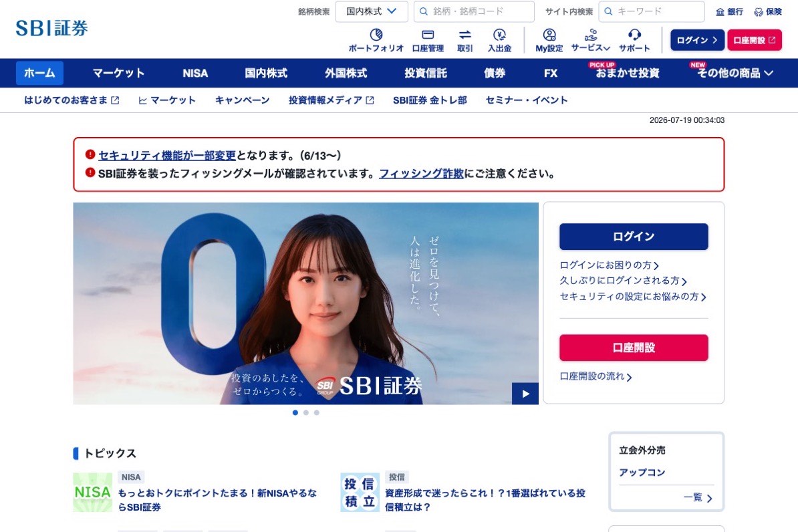This screenshot has height=532, width=798.
Task: Open the アップコン listing link
Action: [x=642, y=473]
